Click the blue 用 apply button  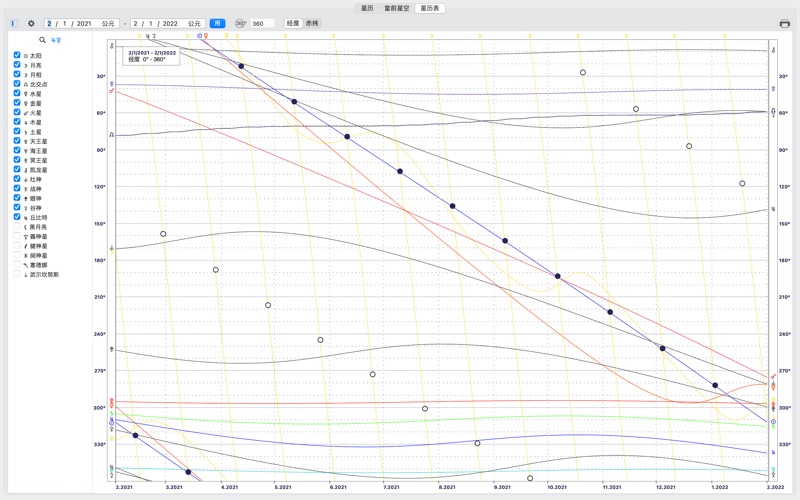(x=217, y=23)
